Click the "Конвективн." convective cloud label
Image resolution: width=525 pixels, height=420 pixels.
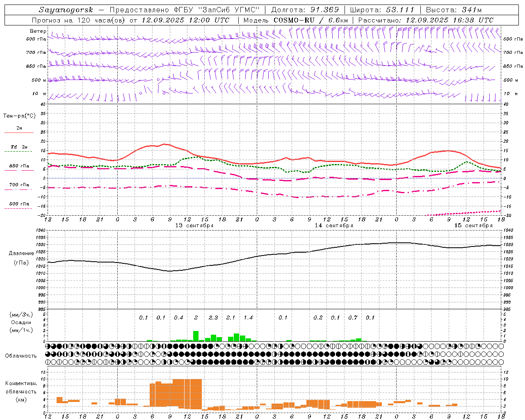tap(21, 383)
